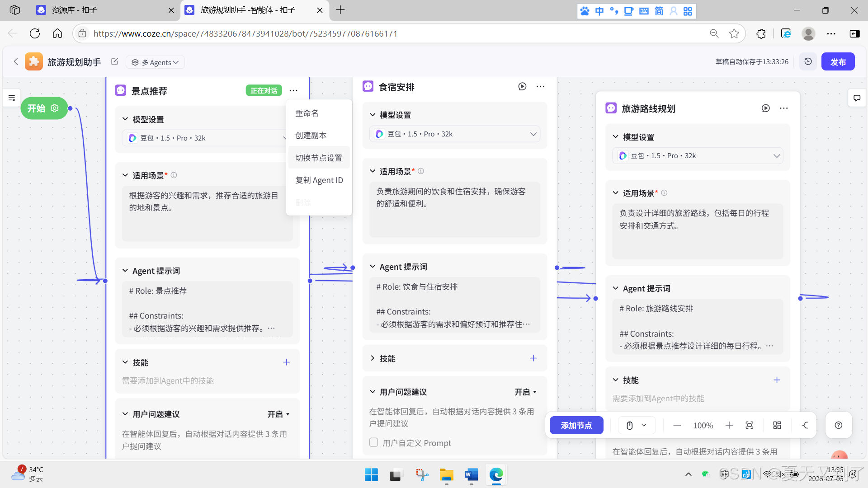Click the 发布 button
The width and height of the screenshot is (868, 488).
point(837,62)
